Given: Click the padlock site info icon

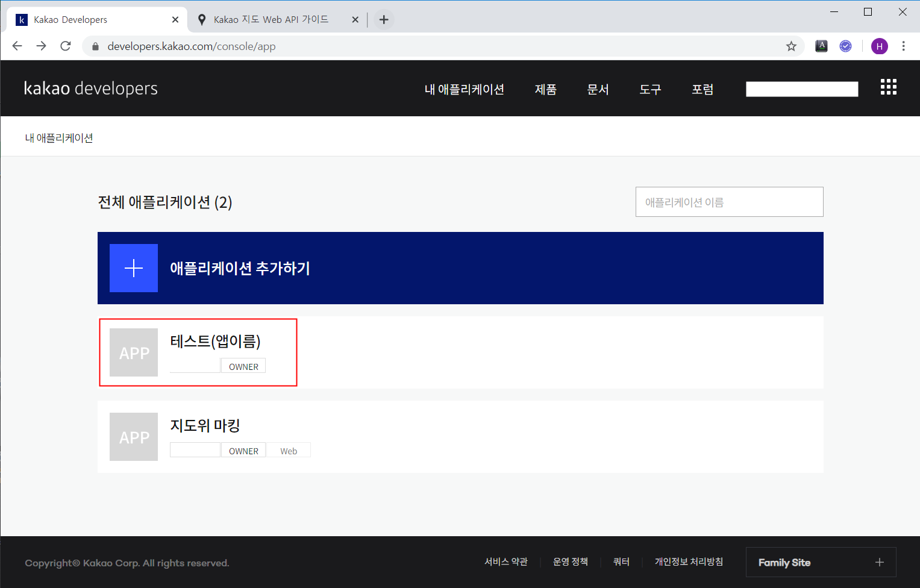Looking at the screenshot, I should [95, 46].
